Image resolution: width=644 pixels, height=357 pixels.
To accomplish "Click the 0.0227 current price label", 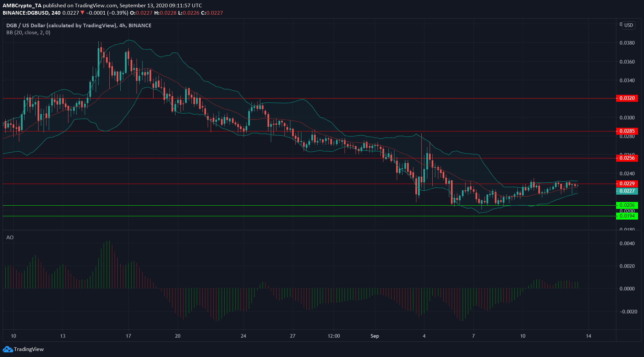I will [x=627, y=191].
